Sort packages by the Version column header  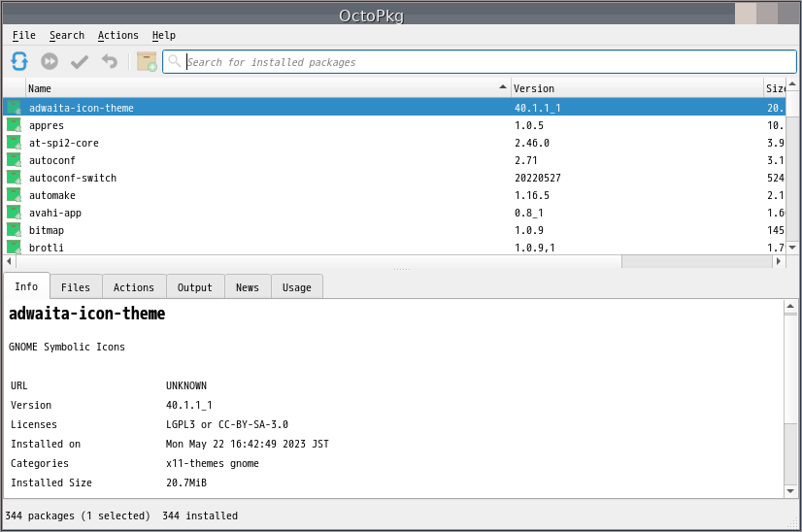tap(637, 88)
